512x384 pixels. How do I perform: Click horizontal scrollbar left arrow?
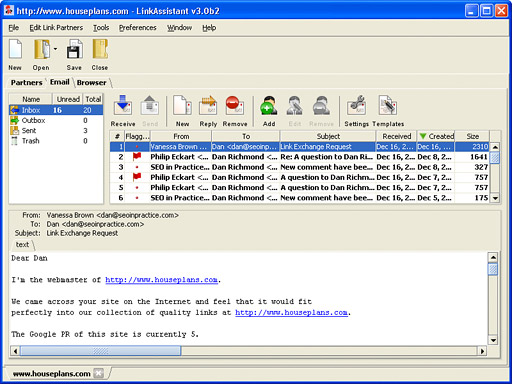15,351
